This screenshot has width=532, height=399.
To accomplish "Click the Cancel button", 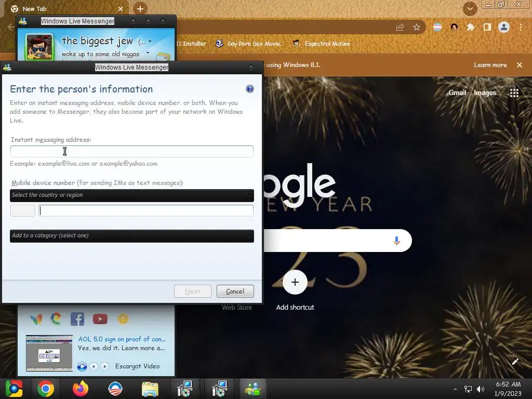I will pos(235,291).
